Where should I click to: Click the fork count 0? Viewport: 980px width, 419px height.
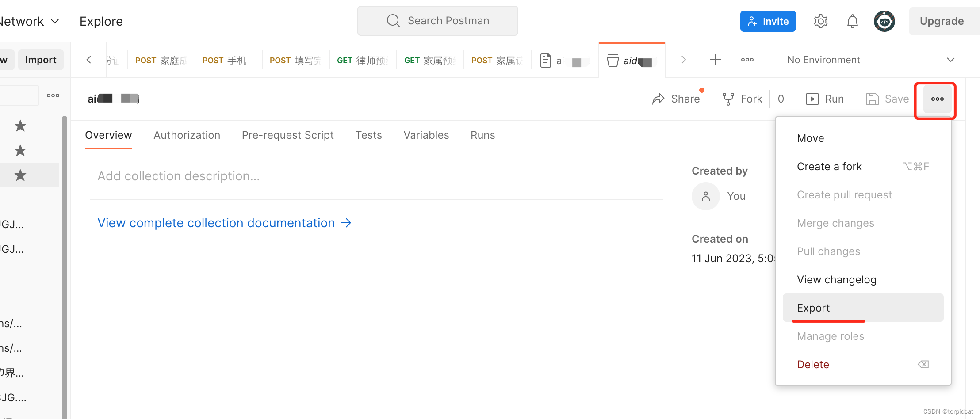pos(781,99)
